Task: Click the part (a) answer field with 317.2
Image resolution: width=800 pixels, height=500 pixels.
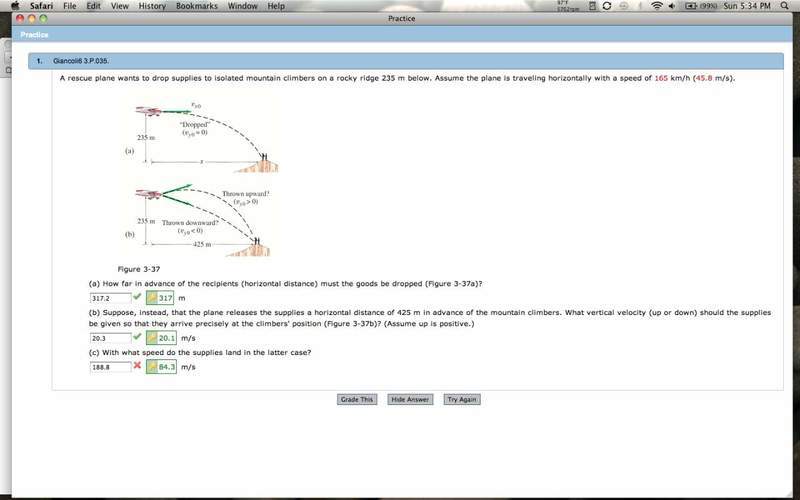Action: tap(109, 298)
